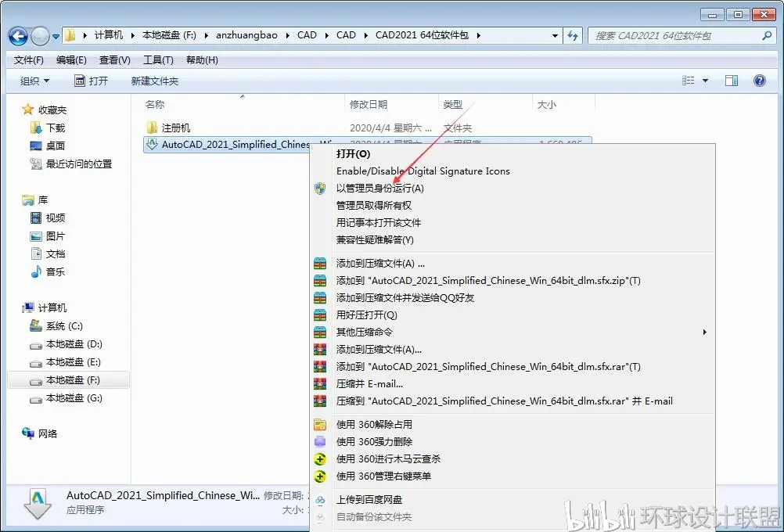Screen dimensions: 784x532
Task: Click the search magnifier icon
Action: pos(767,35)
